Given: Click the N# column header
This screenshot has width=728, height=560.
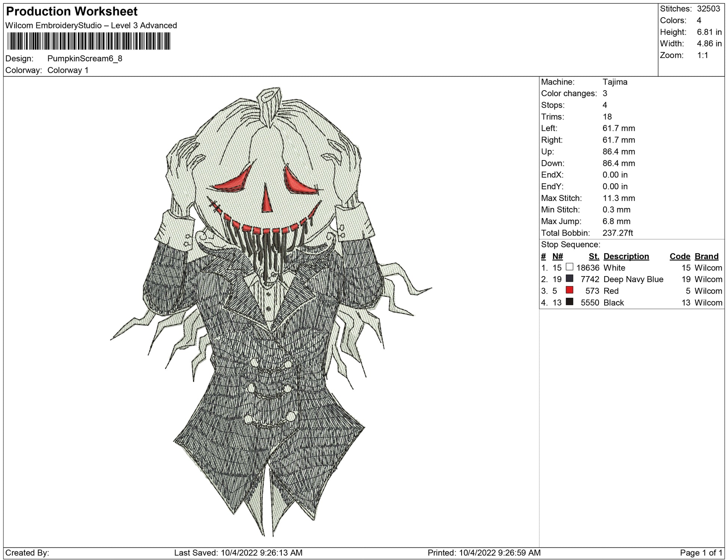Looking at the screenshot, I should (557, 256).
